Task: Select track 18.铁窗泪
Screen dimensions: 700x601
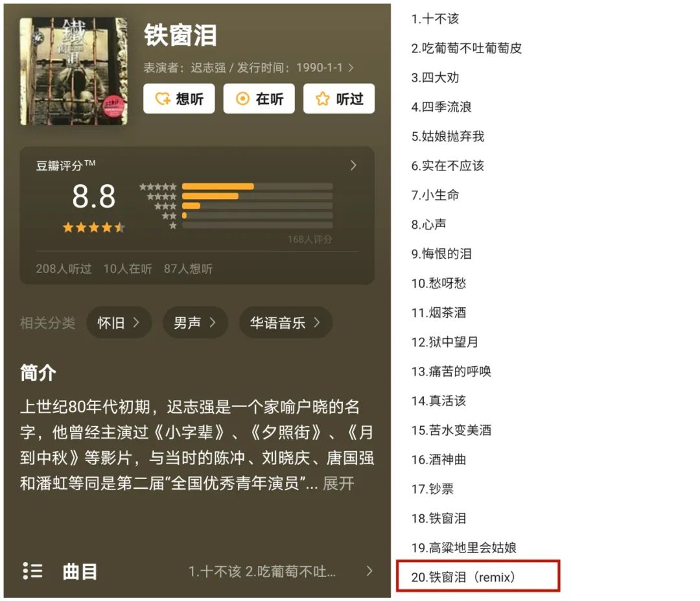Action: click(x=439, y=518)
